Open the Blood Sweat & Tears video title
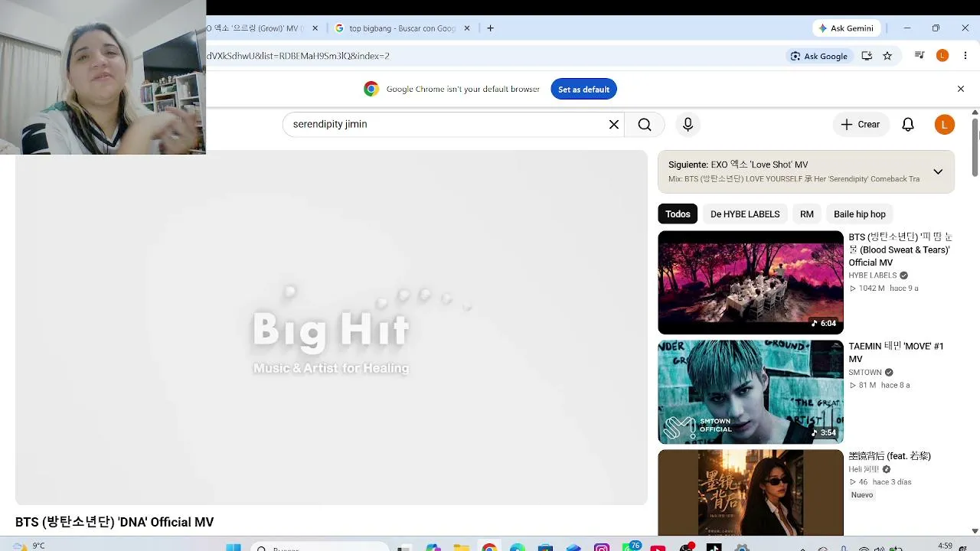Screen dimensions: 980x551 [900, 249]
